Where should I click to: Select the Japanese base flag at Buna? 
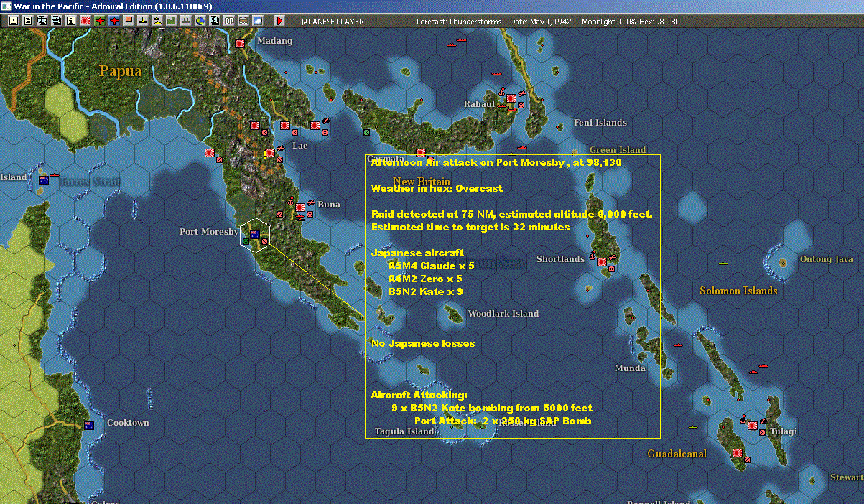[x=299, y=207]
